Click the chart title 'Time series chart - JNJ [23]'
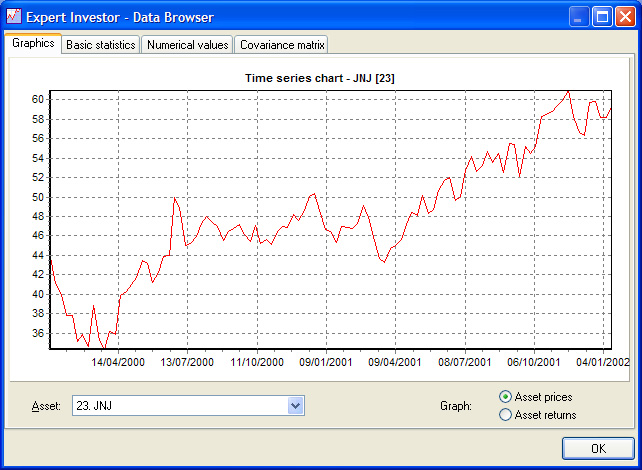The width and height of the screenshot is (642, 470). pos(329,78)
